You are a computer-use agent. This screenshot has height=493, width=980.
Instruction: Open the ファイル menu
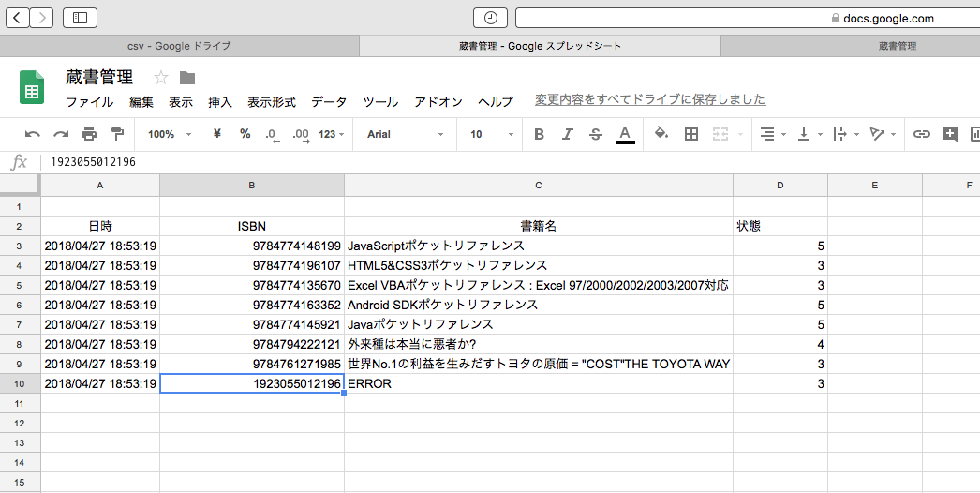89,102
